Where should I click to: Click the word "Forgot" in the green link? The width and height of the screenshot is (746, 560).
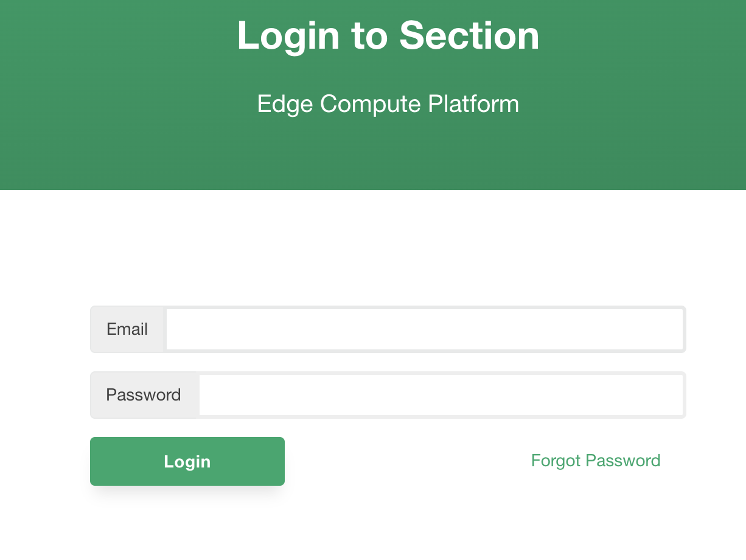(x=556, y=461)
